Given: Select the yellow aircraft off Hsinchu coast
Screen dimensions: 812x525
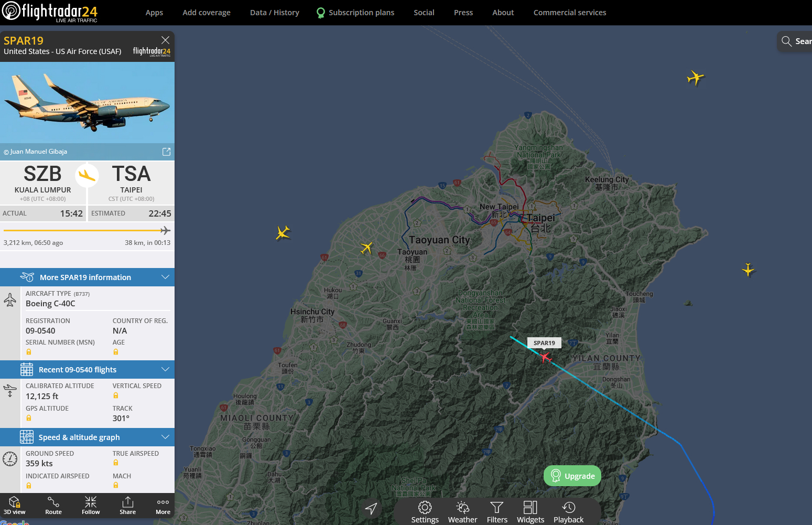Looking at the screenshot, I should [x=283, y=232].
